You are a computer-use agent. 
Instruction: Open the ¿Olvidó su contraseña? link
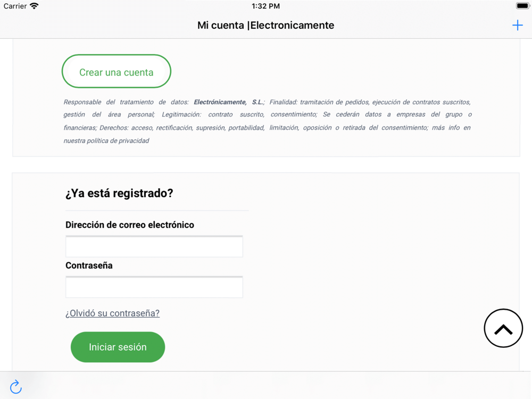112,313
